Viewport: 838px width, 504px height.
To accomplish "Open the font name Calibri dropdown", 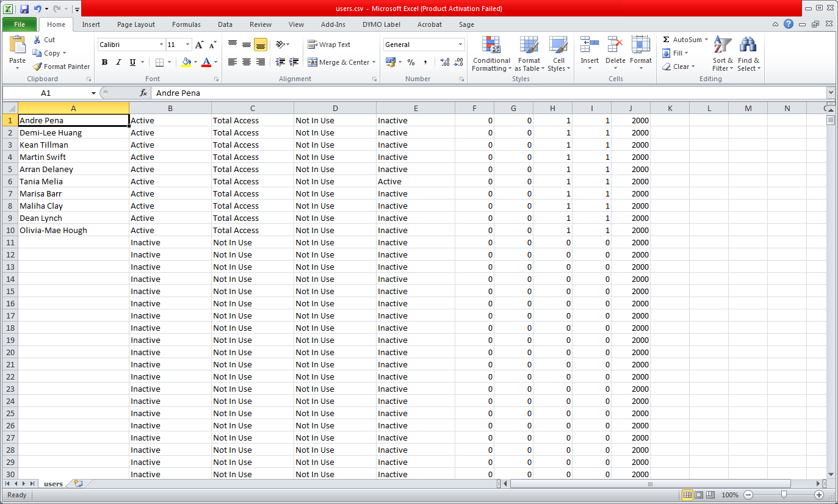I will point(161,45).
